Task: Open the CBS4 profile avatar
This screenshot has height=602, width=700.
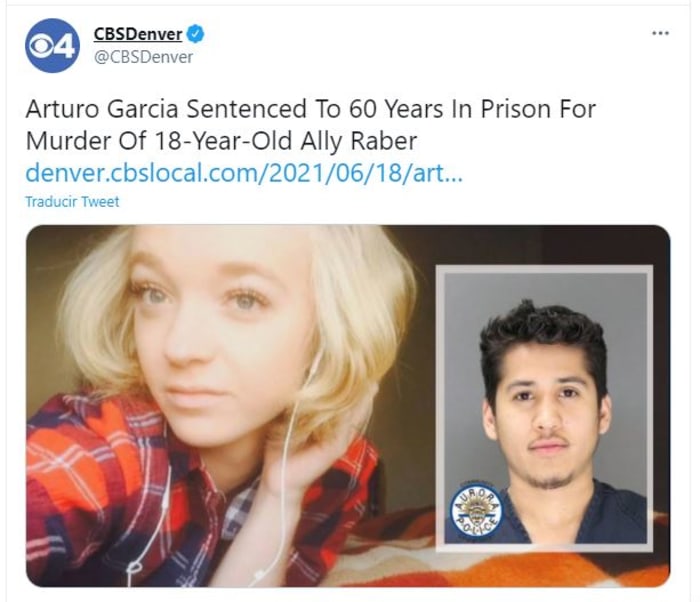Action: coord(52,46)
